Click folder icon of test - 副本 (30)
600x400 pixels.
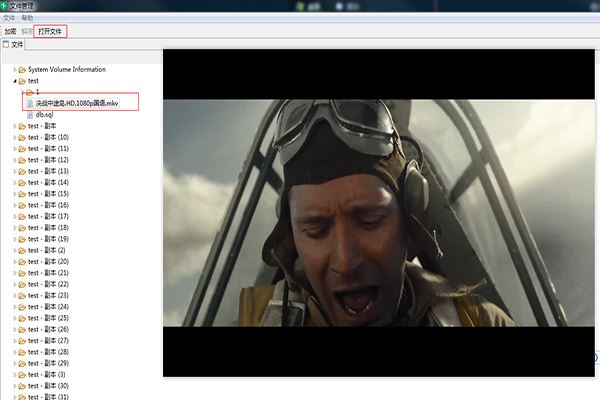[x=22, y=386]
